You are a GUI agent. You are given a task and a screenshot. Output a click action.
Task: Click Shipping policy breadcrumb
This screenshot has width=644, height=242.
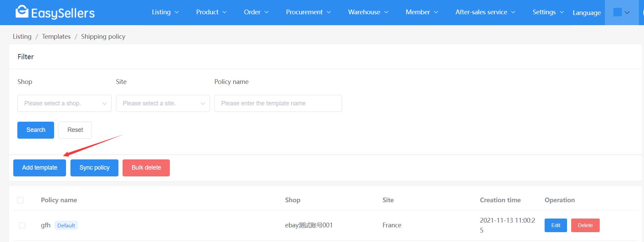[x=103, y=36]
